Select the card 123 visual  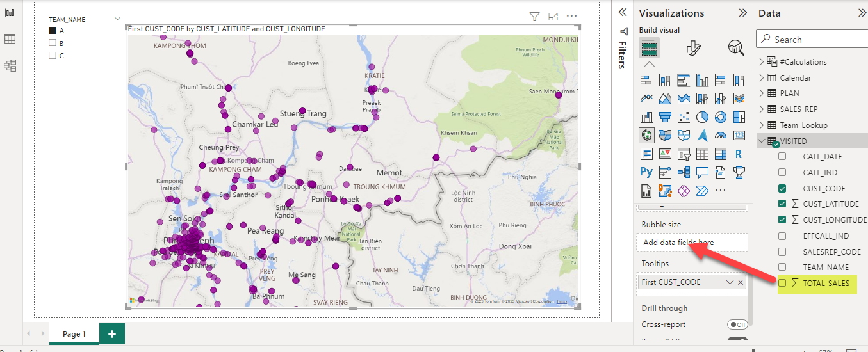[x=739, y=135]
